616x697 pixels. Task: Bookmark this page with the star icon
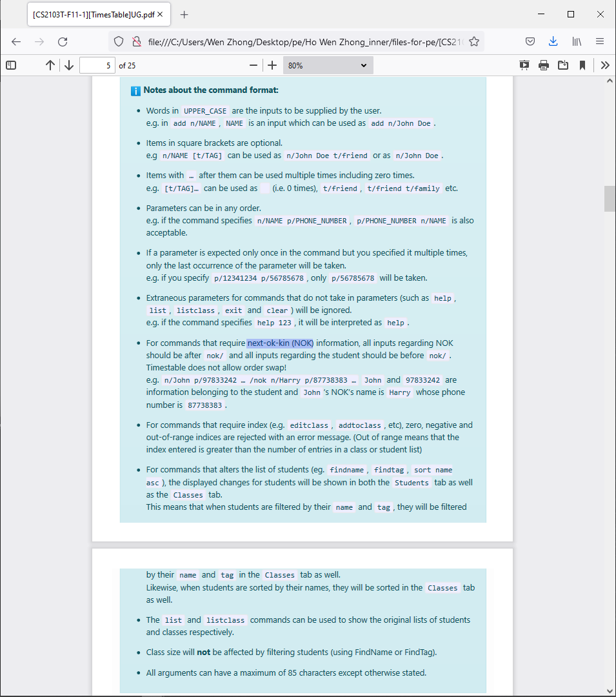pos(474,42)
